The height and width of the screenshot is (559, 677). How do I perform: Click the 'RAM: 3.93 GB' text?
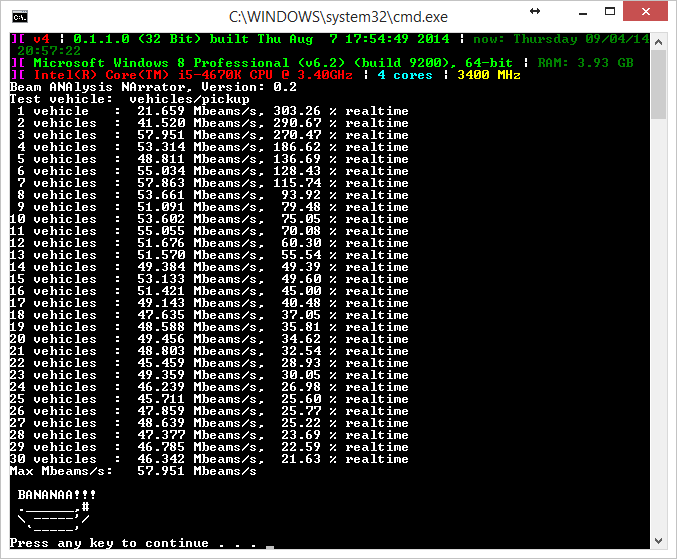[586, 63]
